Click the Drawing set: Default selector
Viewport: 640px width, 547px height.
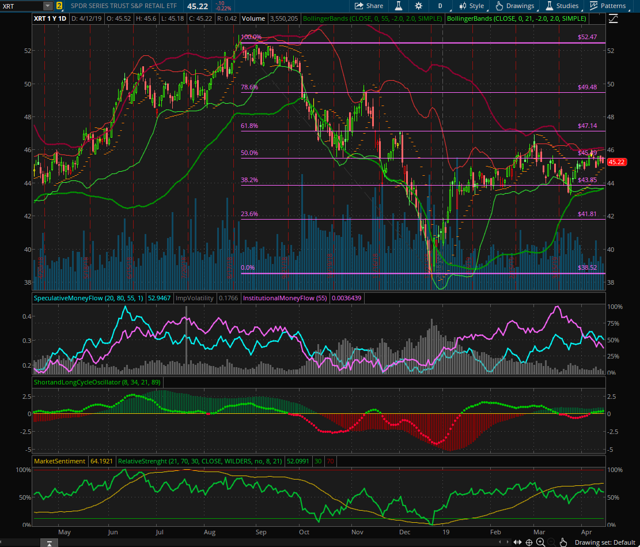600,541
